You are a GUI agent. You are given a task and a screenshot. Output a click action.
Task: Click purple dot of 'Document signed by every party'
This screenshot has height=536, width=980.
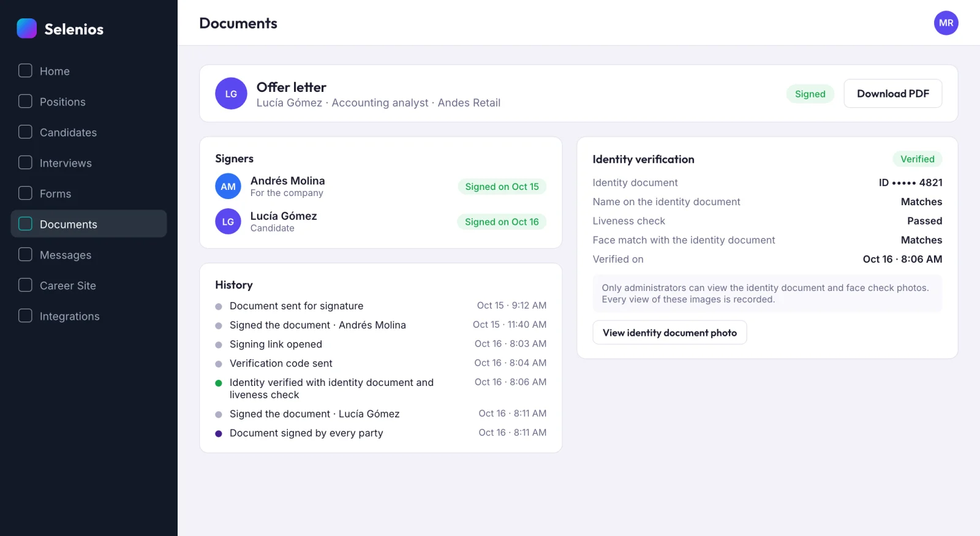(219, 434)
